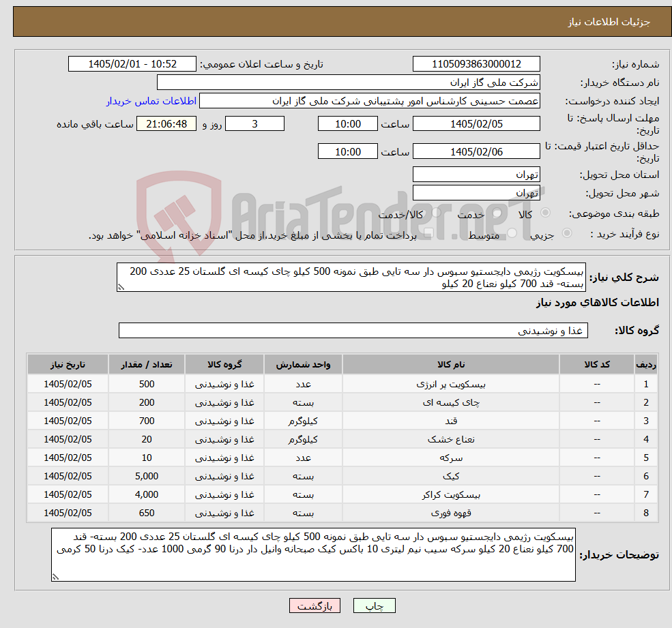Image resolution: width=672 pixels, height=628 pixels.
Task: Click the شرح کلی نیاز description textarea
Action: tap(351, 277)
